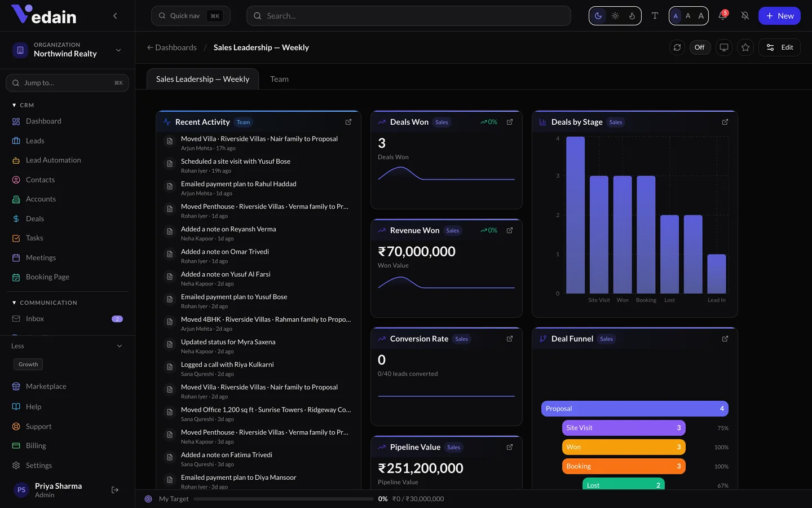Screen dimensions: 812x508
Task: Switch to dark moon theme
Action: click(x=598, y=16)
